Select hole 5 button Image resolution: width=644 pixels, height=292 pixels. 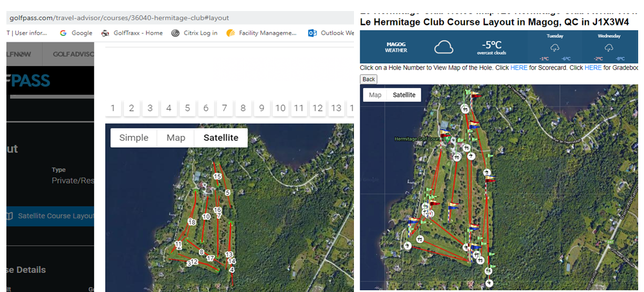click(x=187, y=109)
